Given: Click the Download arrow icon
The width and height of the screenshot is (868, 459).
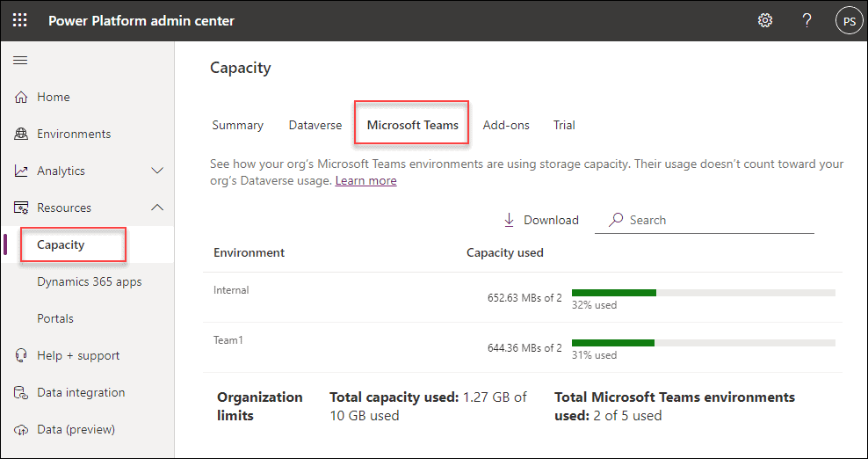Looking at the screenshot, I should pyautogui.click(x=509, y=220).
